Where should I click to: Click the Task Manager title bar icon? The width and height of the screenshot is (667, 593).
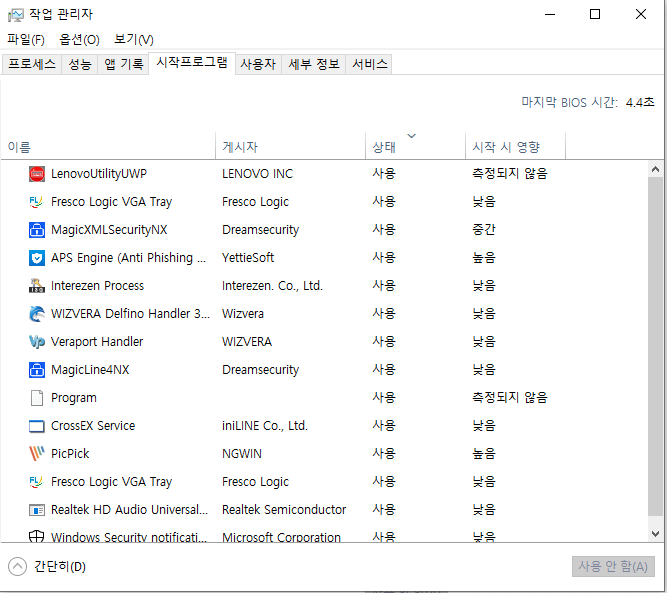click(x=16, y=15)
